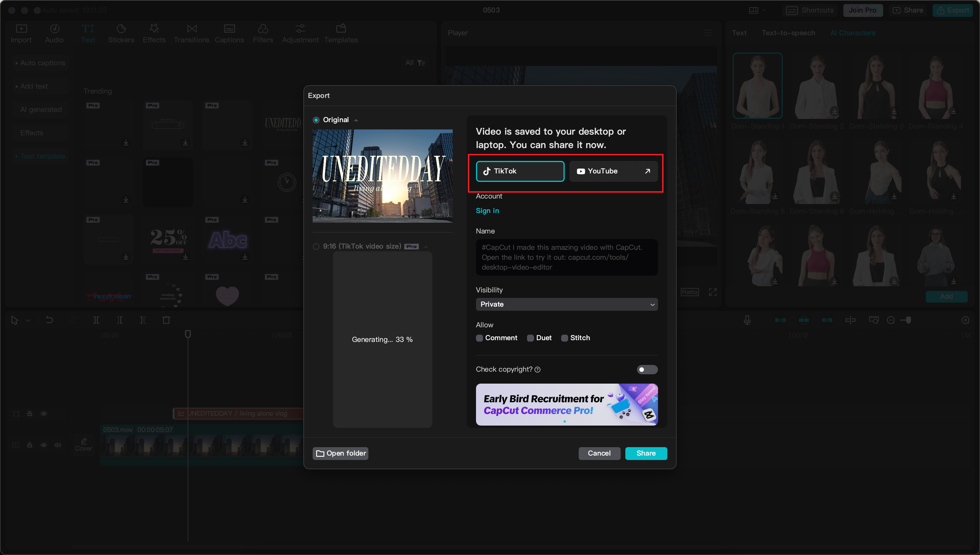Expand the 9:16 TikTok video size option

pos(428,247)
